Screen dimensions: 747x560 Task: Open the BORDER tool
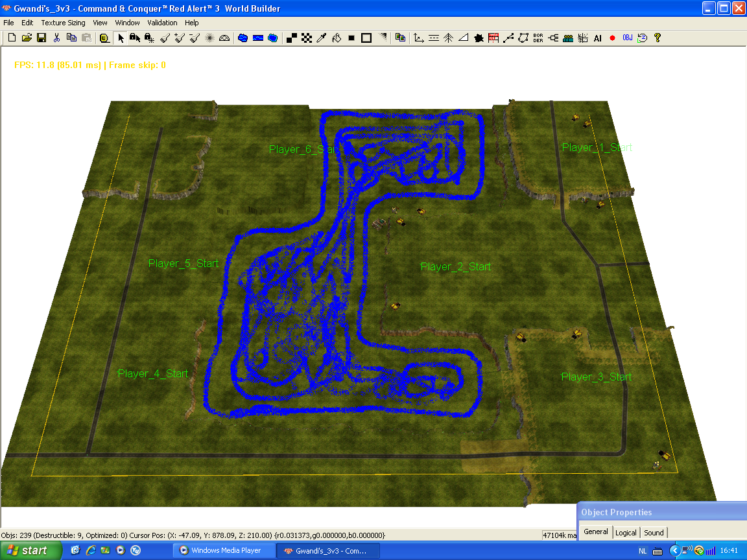point(538,38)
